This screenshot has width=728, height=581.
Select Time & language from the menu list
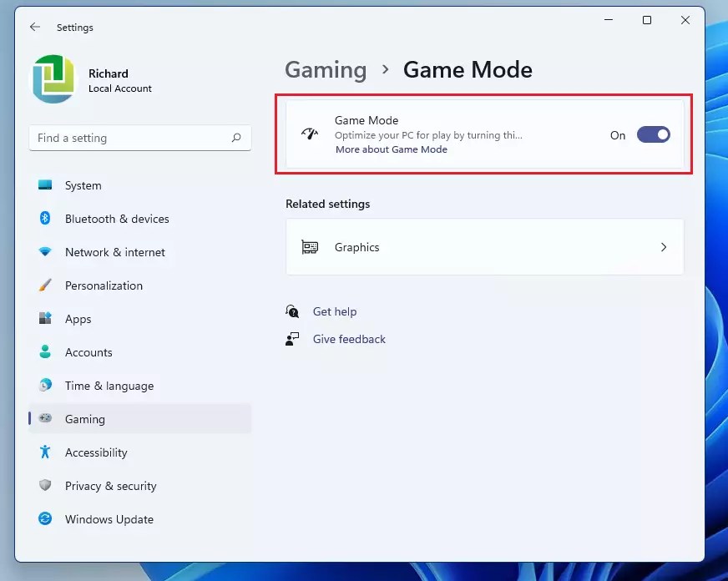(x=109, y=386)
